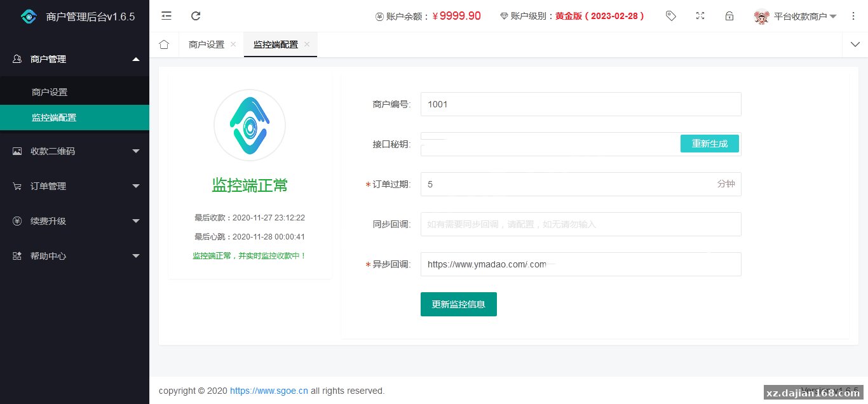Click the account level diamond icon

point(504,17)
